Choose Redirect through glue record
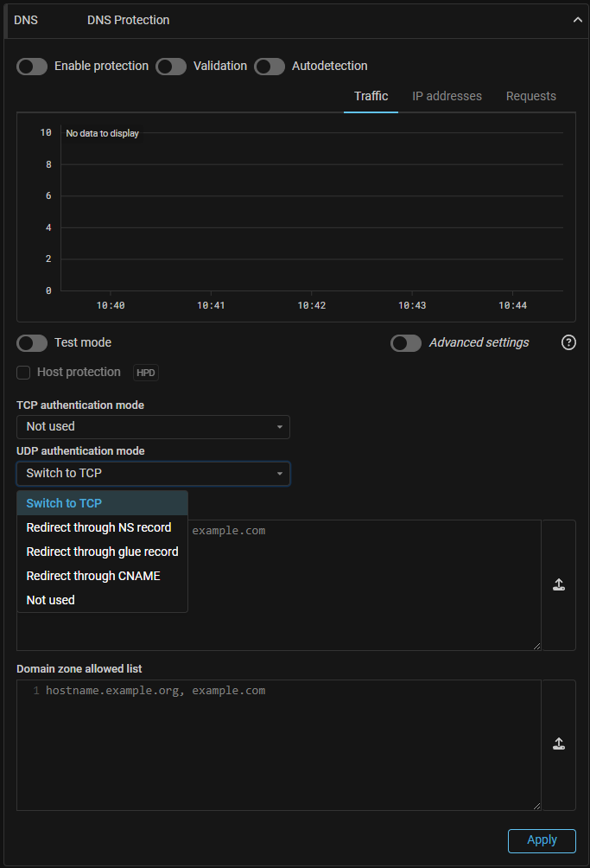This screenshot has height=868, width=590. pos(102,552)
